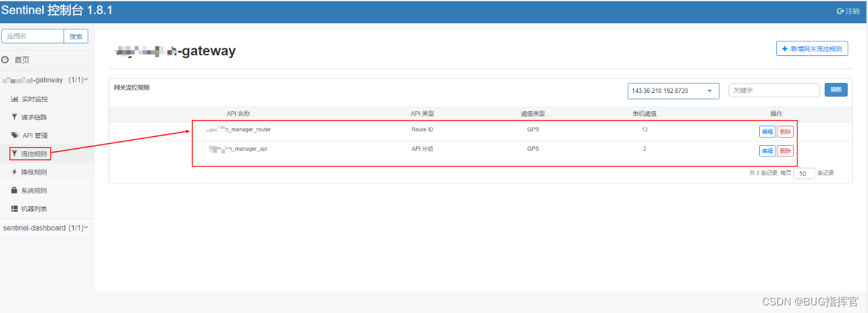The image size is (868, 313).
Task: Go to 首页 in the sidebar
Action: (22, 60)
